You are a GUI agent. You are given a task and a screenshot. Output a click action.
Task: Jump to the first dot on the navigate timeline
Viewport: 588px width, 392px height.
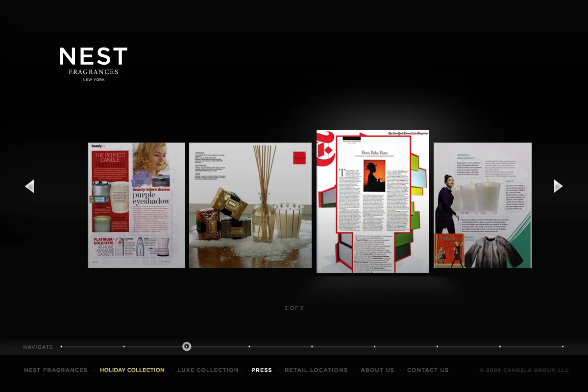click(x=61, y=346)
